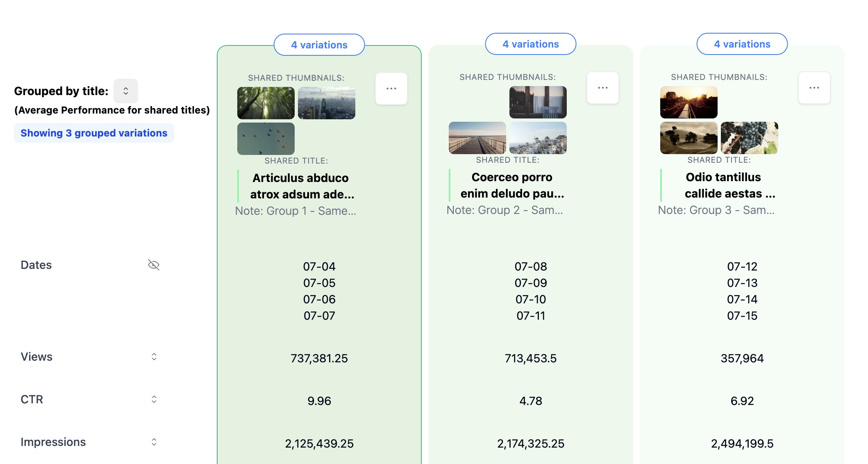Click the Showing 3 grouped variations label

(94, 133)
